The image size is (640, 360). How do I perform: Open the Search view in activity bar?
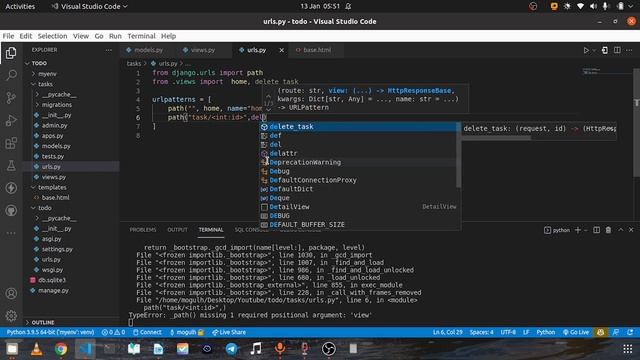(11, 75)
